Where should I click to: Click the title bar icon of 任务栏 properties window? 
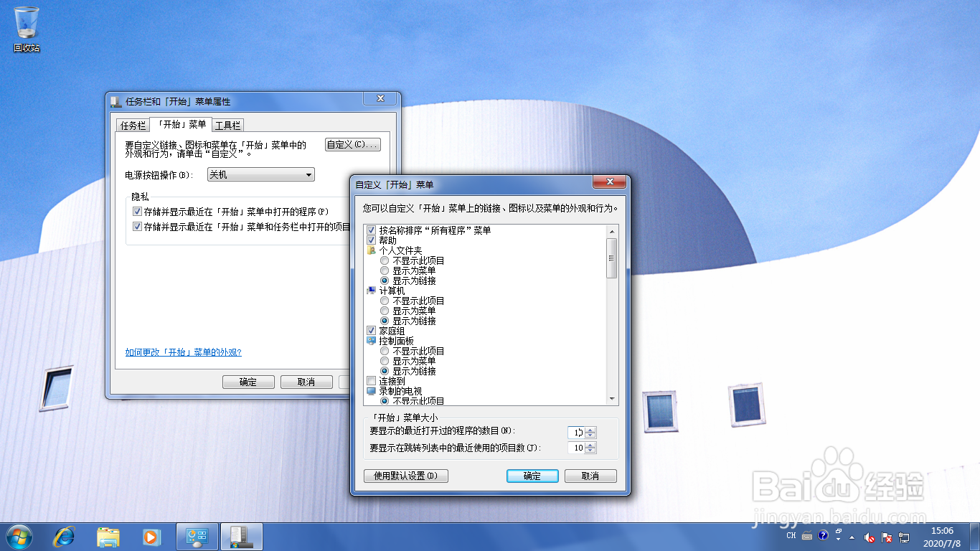(x=117, y=102)
